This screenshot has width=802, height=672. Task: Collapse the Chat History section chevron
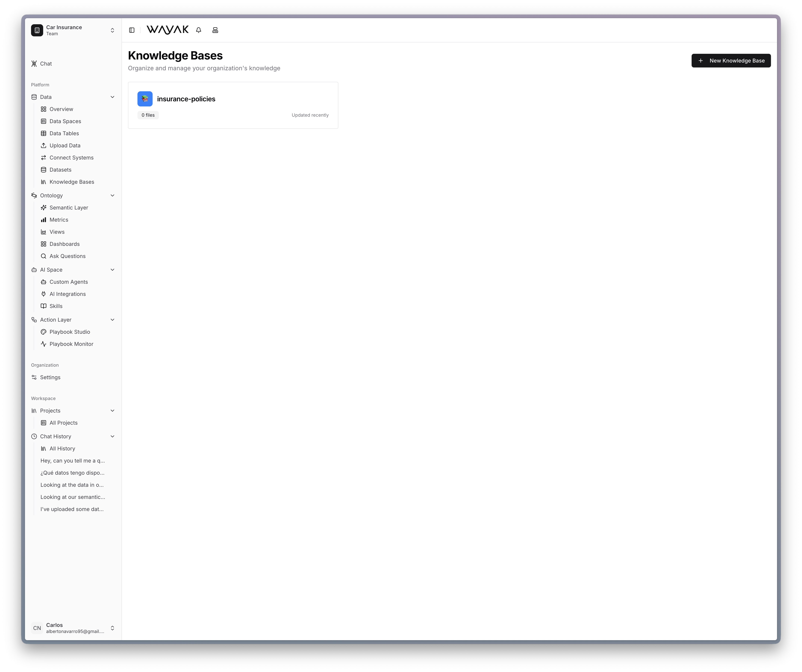coord(113,437)
